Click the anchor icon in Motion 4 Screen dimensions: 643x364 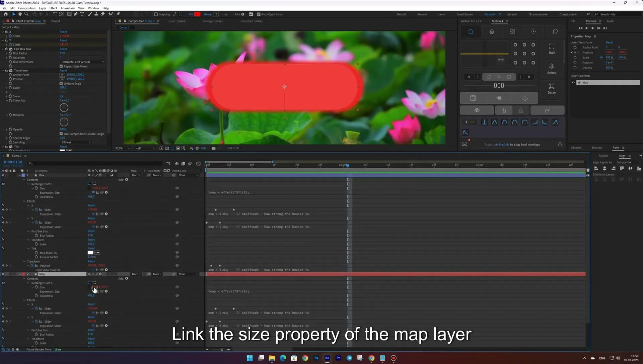[x=525, y=98]
